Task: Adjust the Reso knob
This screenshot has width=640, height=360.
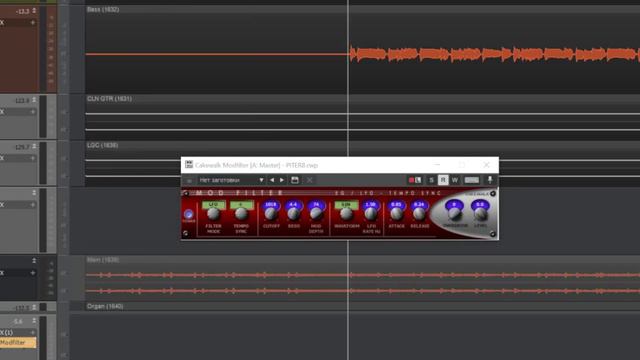Action: coord(293,214)
